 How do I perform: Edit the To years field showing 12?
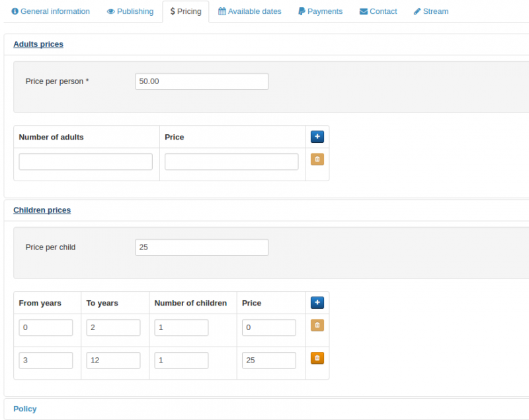(113, 360)
